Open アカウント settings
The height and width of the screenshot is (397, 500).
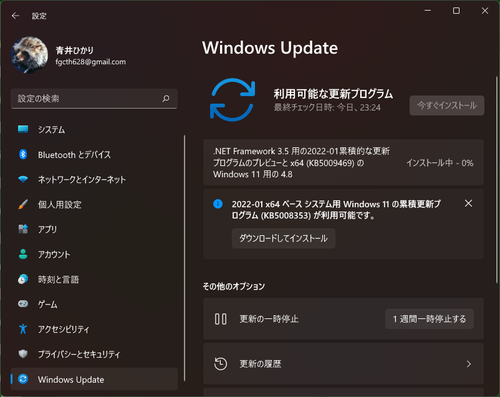pyautogui.click(x=94, y=254)
